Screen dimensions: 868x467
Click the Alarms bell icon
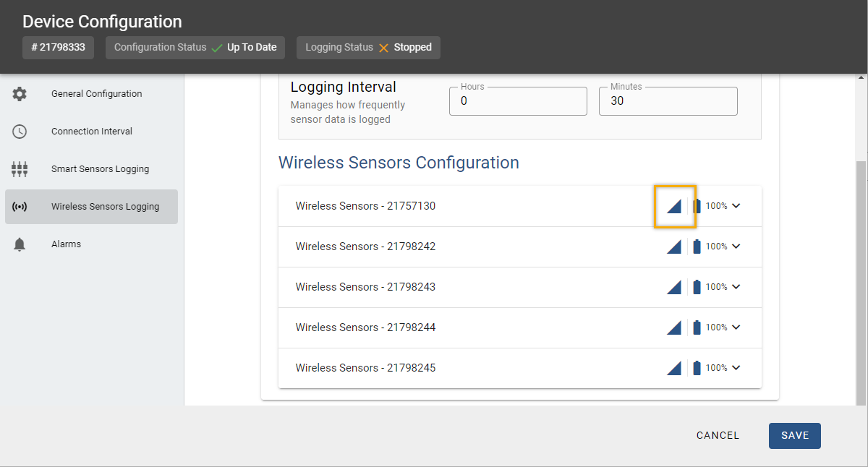(20, 244)
